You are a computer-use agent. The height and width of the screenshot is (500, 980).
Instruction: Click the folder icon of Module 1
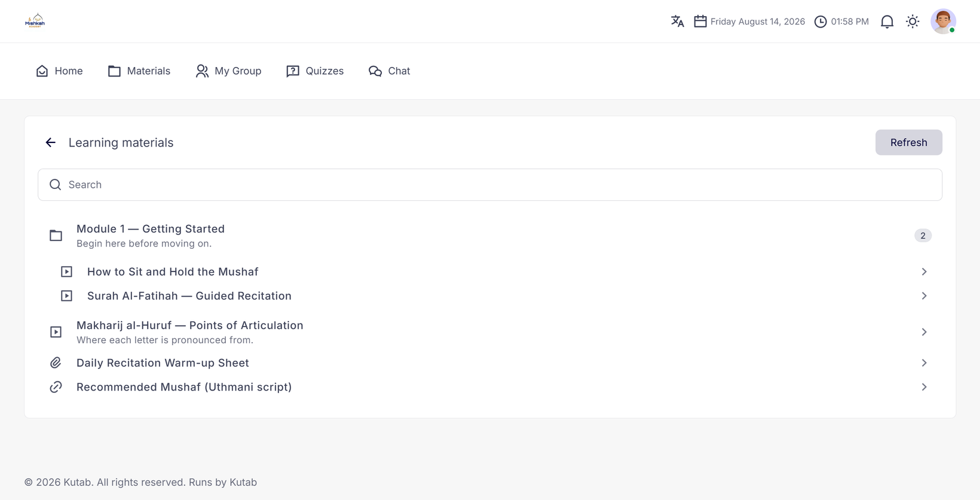56,236
